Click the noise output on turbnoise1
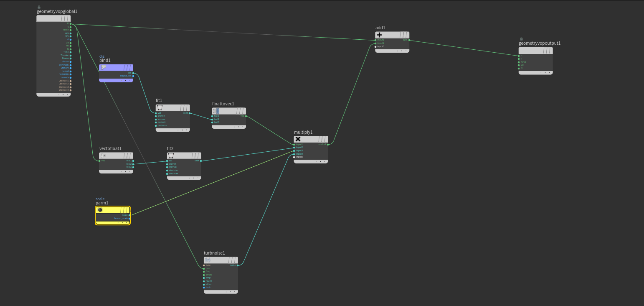 [238, 265]
